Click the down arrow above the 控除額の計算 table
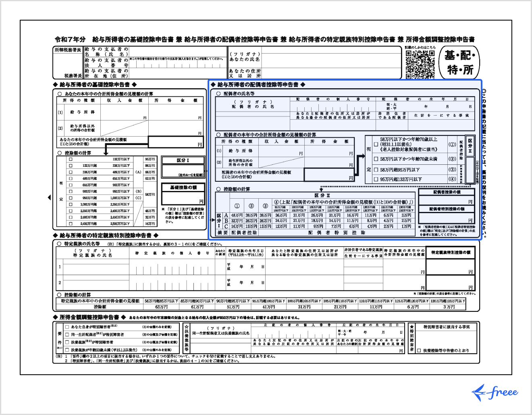The width and height of the screenshot is (532, 415). (106, 152)
